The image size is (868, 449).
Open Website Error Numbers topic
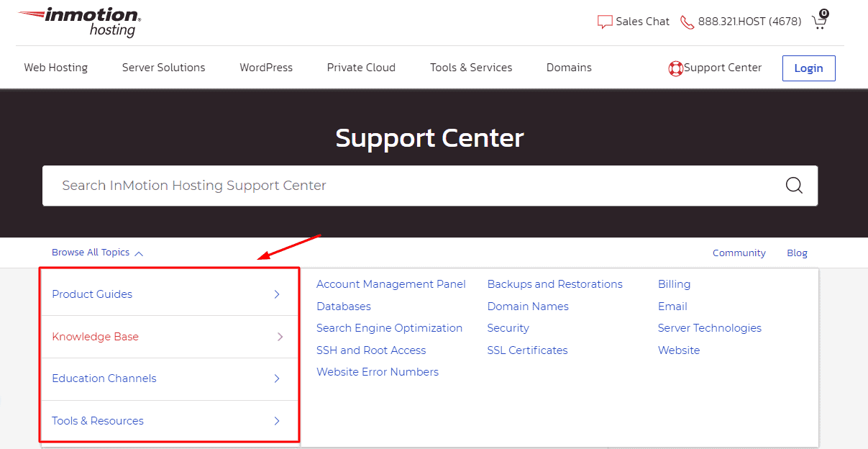point(378,372)
